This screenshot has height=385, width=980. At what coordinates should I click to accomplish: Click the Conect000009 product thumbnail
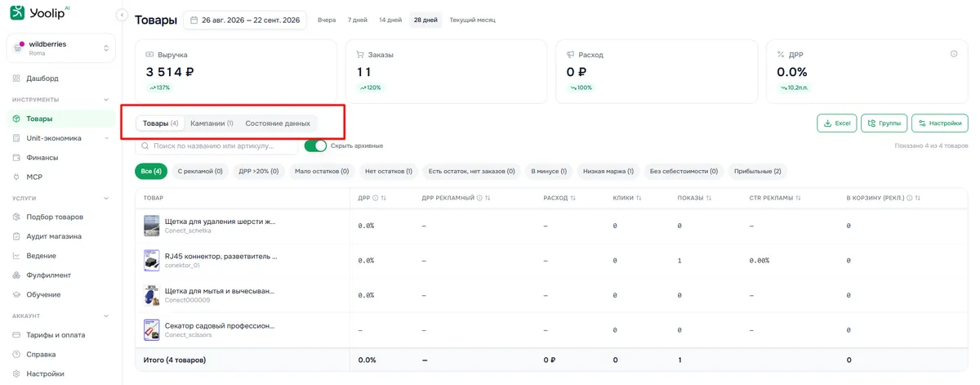click(151, 294)
